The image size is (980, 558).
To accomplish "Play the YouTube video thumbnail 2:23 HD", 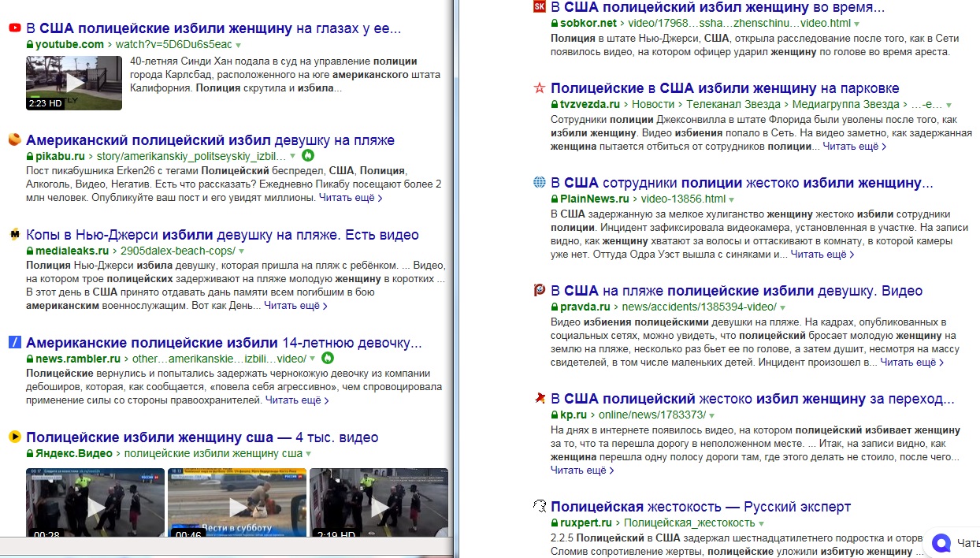I will 74,83.
